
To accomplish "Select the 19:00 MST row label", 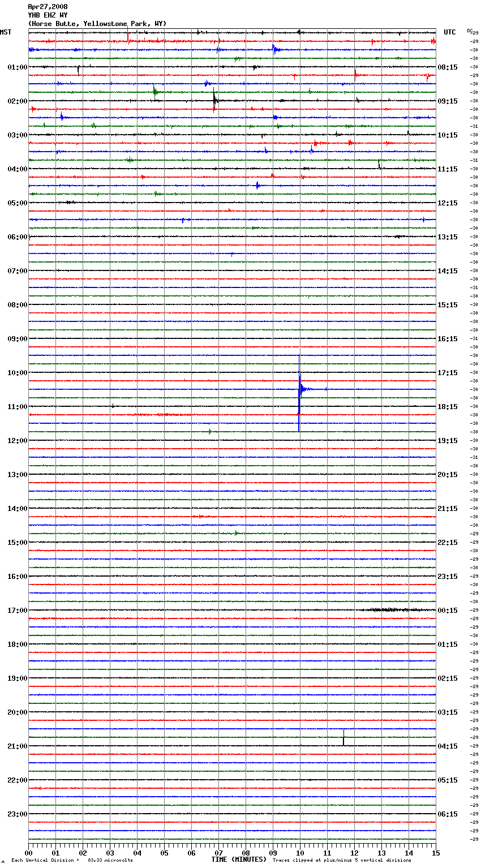I will [x=18, y=678].
